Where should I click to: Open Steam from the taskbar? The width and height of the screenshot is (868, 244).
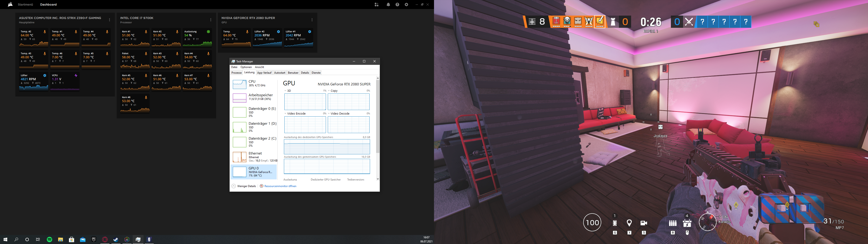point(116,240)
